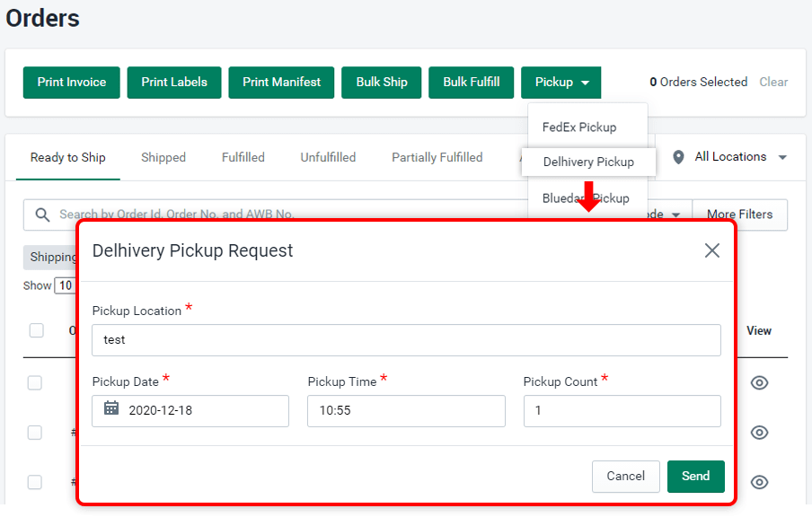
Task: View first order via eye icon
Action: 759,383
